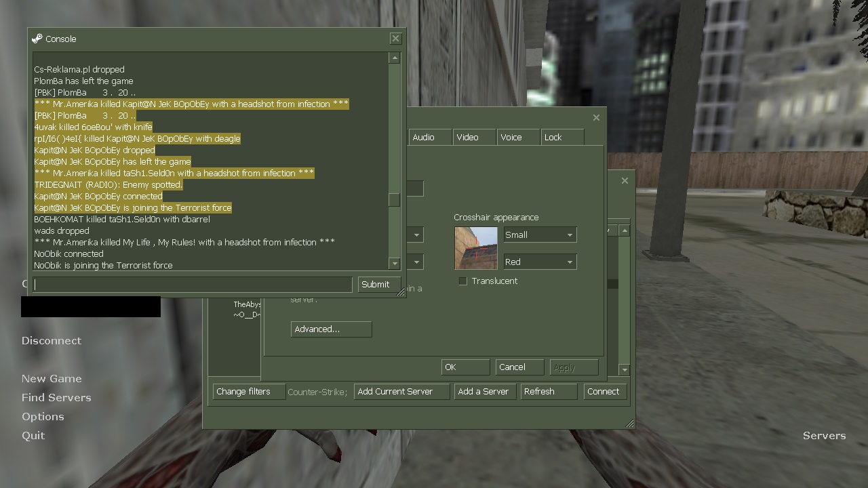Image resolution: width=868 pixels, height=488 pixels.
Task: Click the crosshair preview image
Action: (x=475, y=248)
